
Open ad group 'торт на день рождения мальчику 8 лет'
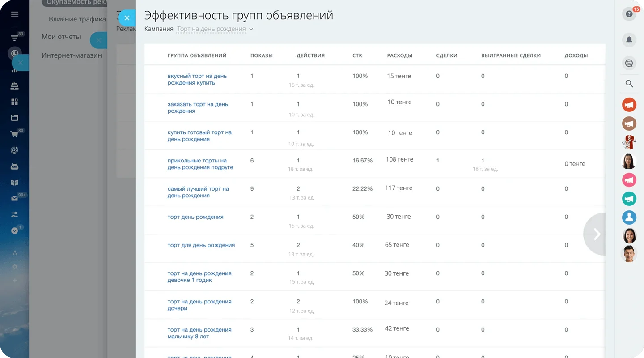coord(199,333)
